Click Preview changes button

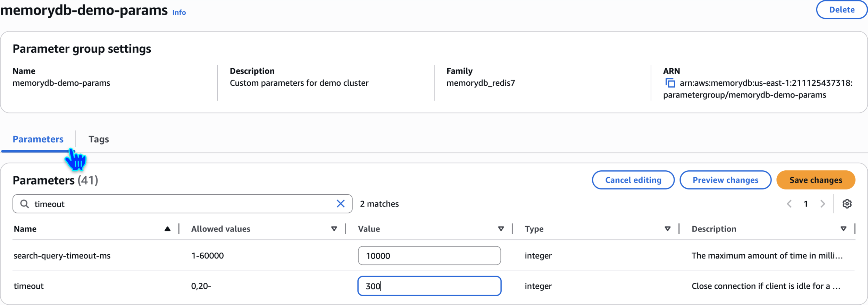tap(725, 180)
